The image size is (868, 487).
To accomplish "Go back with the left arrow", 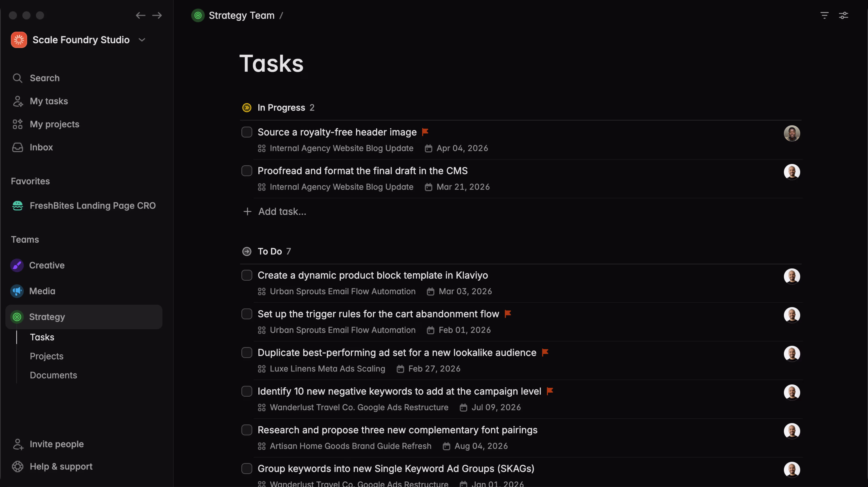I will click(140, 15).
